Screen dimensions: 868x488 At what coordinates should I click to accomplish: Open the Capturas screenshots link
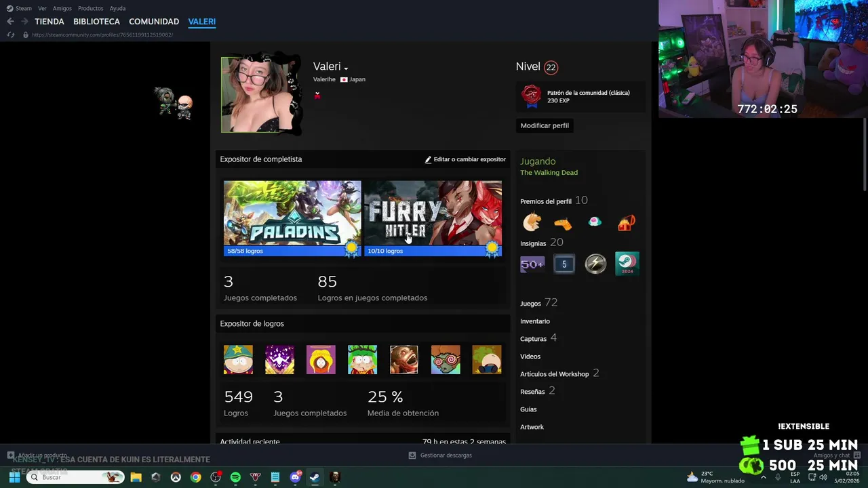(538, 338)
